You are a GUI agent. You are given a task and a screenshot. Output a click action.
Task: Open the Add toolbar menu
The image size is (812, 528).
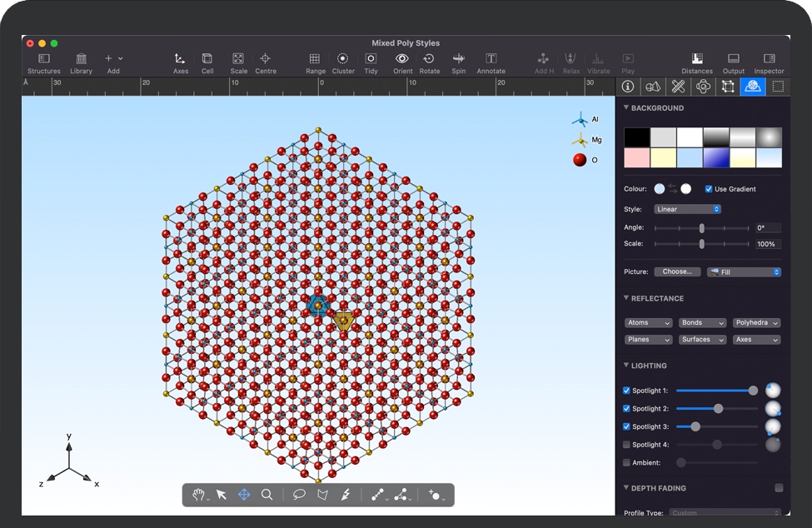[112, 59]
